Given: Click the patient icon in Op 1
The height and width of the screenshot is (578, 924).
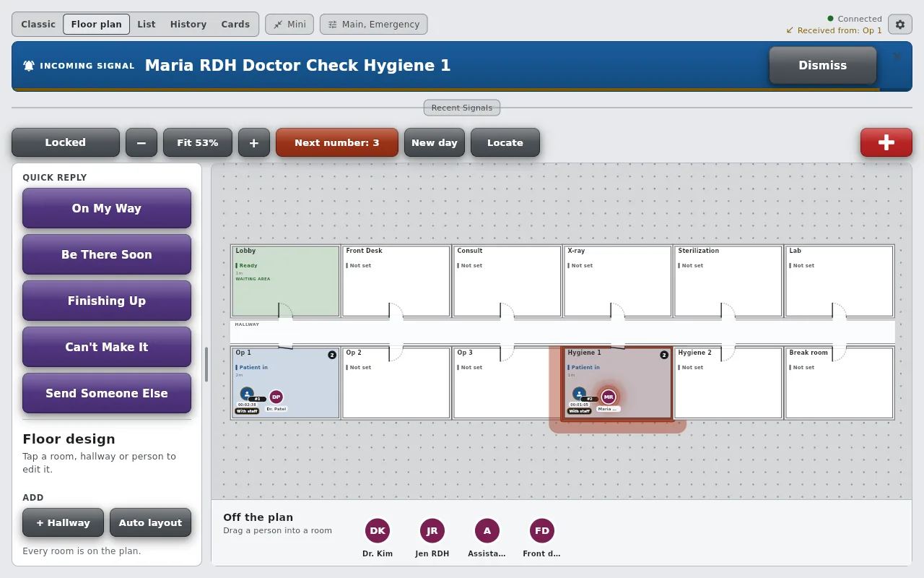Looking at the screenshot, I should [x=247, y=394].
